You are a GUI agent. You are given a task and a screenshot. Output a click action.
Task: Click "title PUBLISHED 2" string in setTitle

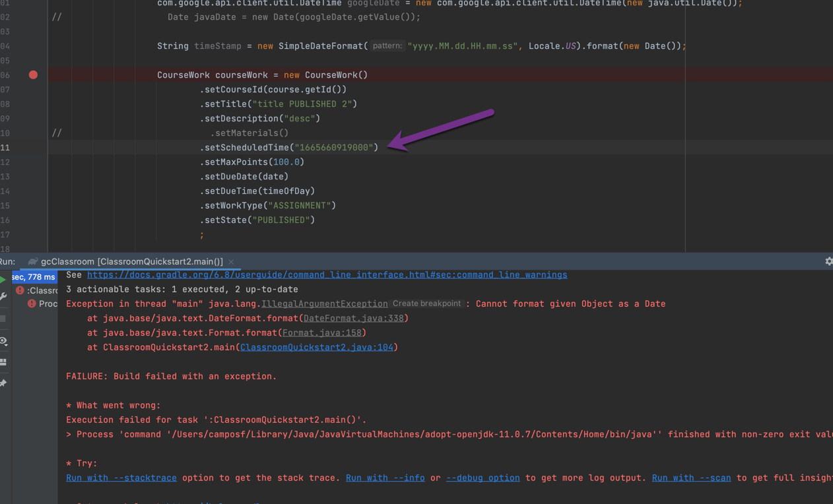(x=302, y=104)
